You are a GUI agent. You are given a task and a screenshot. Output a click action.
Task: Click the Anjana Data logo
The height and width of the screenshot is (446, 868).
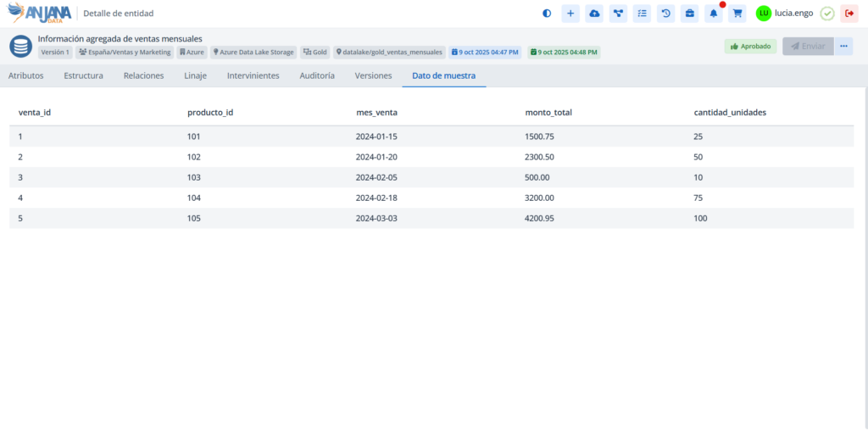[x=39, y=14]
